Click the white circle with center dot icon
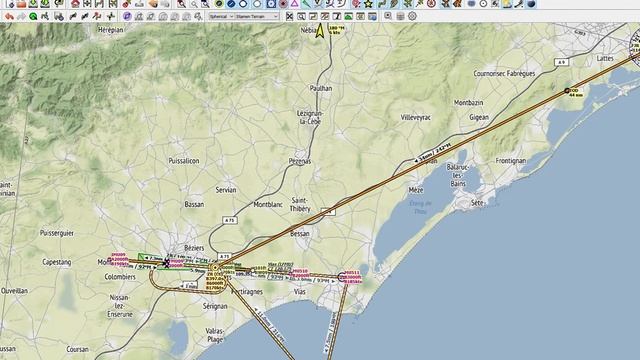This screenshot has width=640, height=360. pos(483,4)
